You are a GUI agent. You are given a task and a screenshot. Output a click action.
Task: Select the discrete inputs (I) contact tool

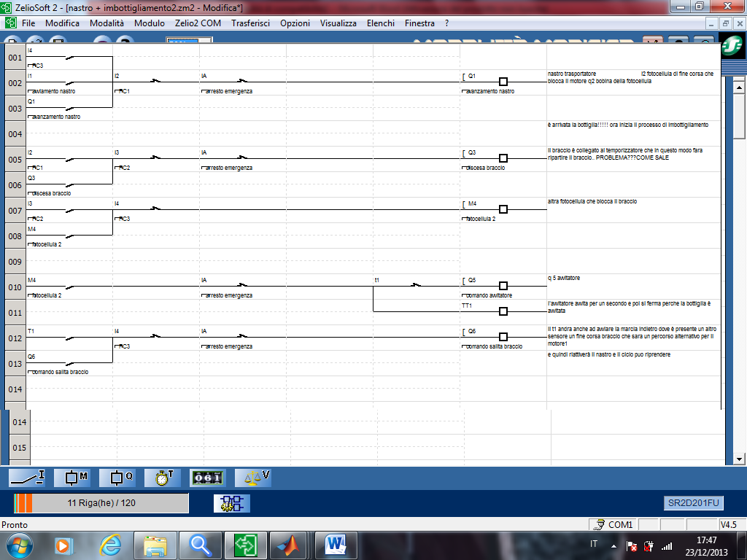click(x=26, y=478)
